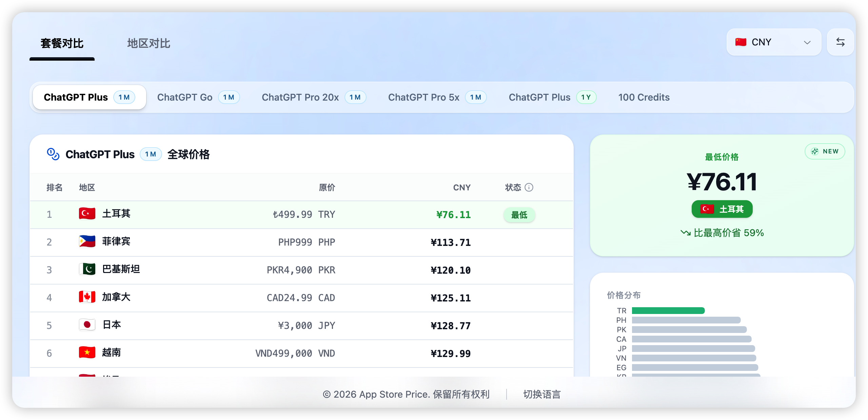The image size is (868, 420).
Task: Click the ₺499.99 TRY original price
Action: click(x=304, y=214)
